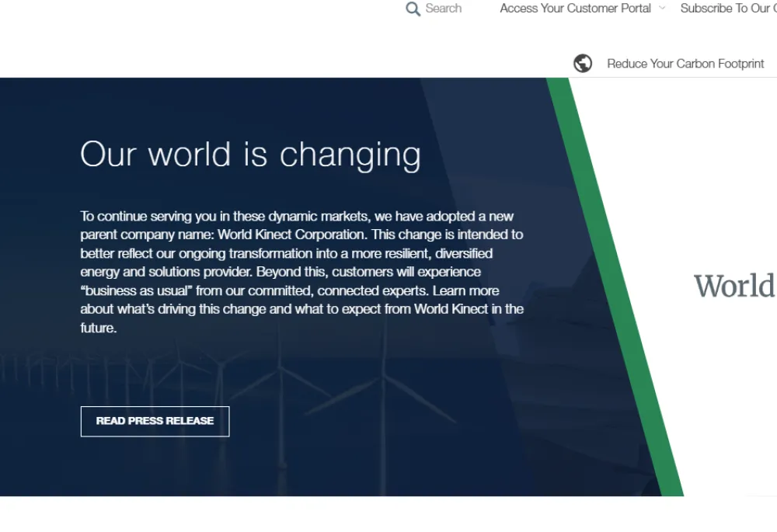Viewport: 777px width, 532px height.
Task: Open Access Your Customer Portal menu
Action: coord(575,9)
